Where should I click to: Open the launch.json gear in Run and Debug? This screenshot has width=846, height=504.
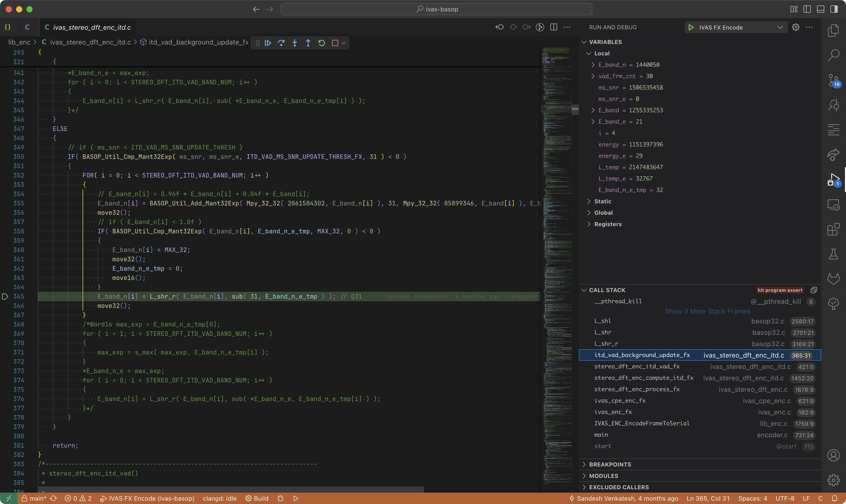796,27
